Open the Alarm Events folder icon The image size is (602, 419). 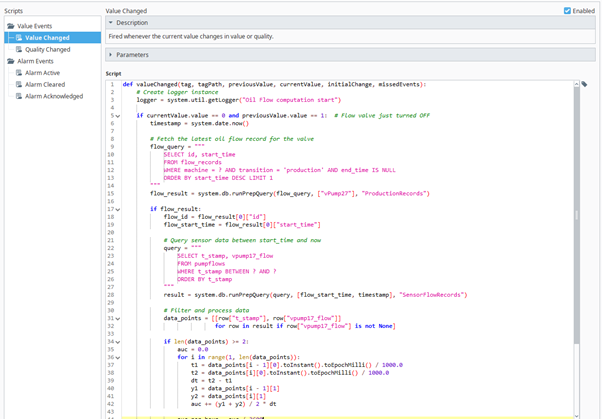(x=11, y=61)
